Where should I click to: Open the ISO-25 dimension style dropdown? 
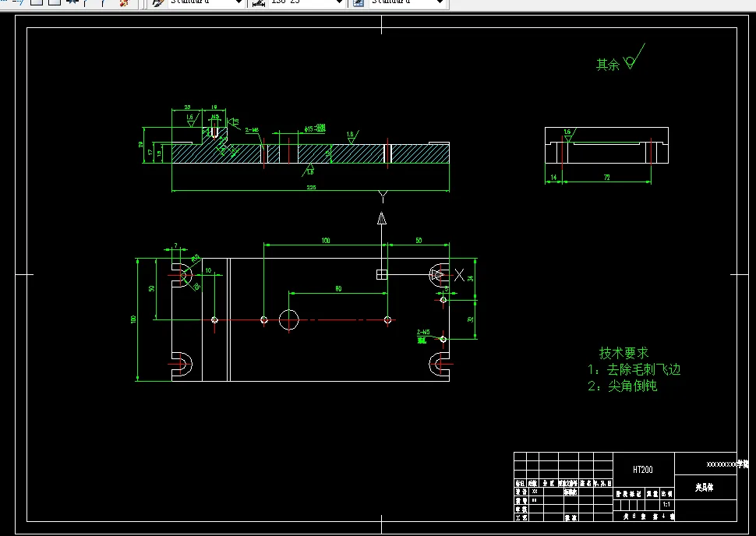pyautogui.click(x=307, y=2)
